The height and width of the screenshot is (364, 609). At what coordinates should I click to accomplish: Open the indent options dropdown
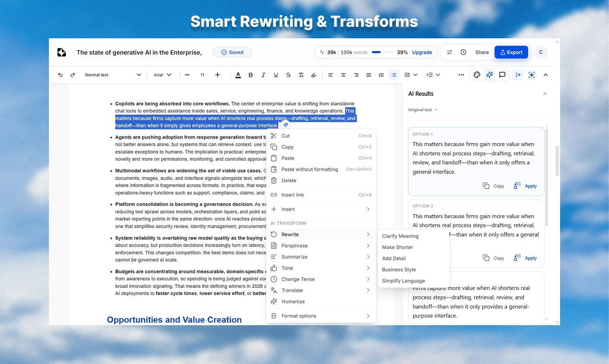click(433, 75)
